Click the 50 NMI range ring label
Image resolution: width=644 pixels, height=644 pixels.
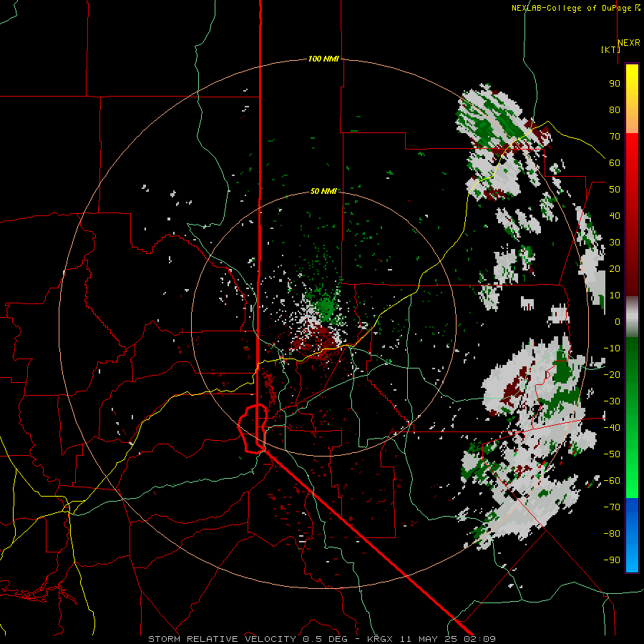(323, 191)
